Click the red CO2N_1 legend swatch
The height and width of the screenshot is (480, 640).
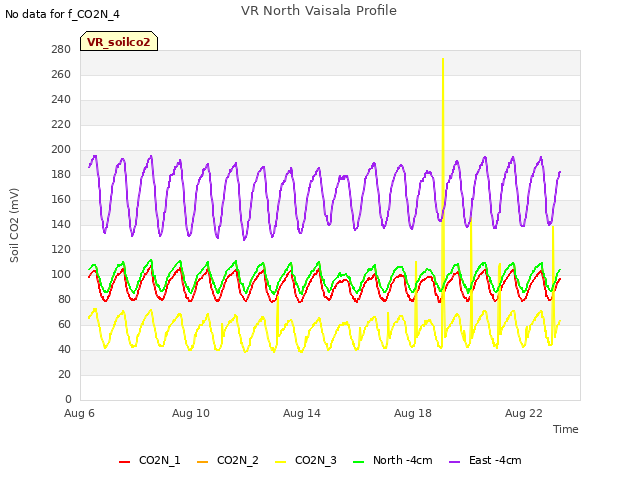point(124,462)
